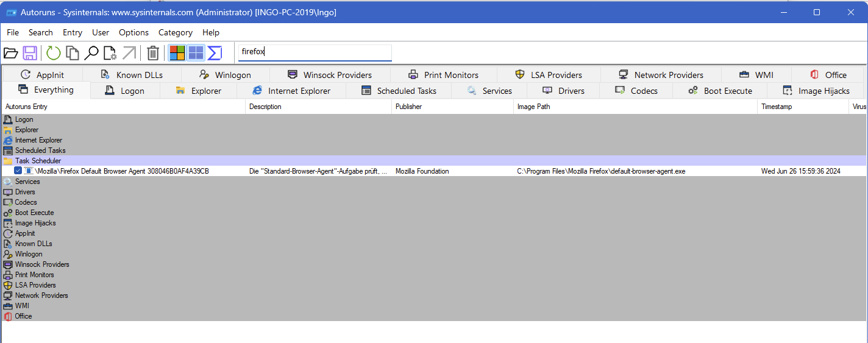Open the Category menu
The height and width of the screenshot is (343, 868).
click(175, 32)
